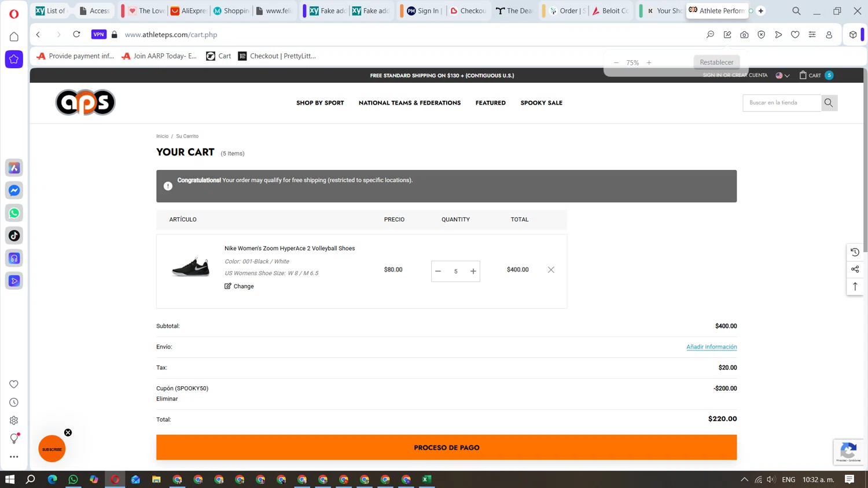Viewport: 868px width, 488px height.
Task: Open the FEATURED menu
Action: coord(491,103)
